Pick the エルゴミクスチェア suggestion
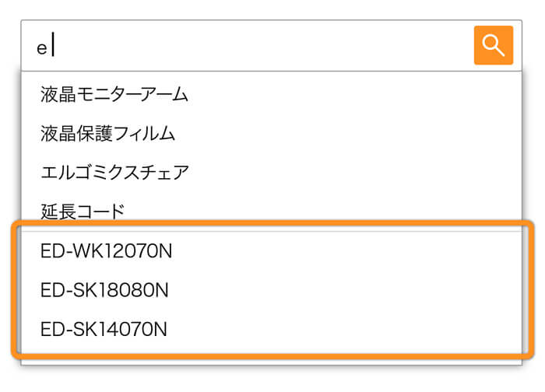 [x=271, y=172]
